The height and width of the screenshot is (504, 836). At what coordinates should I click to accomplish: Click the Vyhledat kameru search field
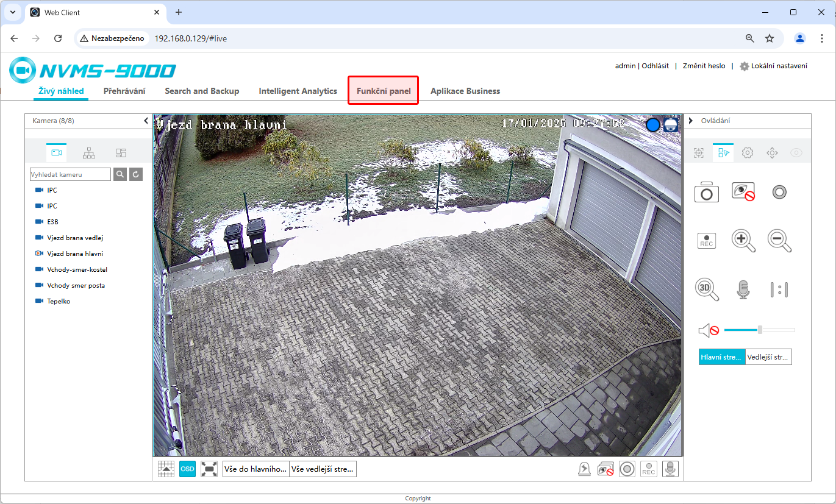(70, 174)
